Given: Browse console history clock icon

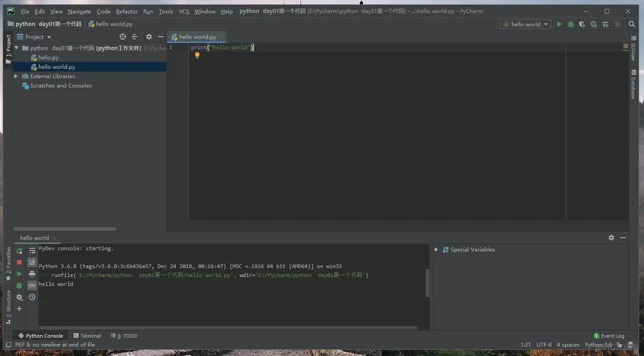Looking at the screenshot, I should pos(32,297).
